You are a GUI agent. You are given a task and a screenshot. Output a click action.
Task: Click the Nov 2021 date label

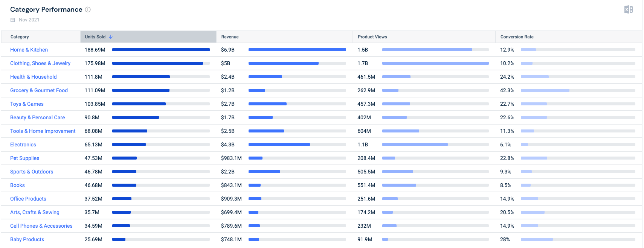(29, 20)
